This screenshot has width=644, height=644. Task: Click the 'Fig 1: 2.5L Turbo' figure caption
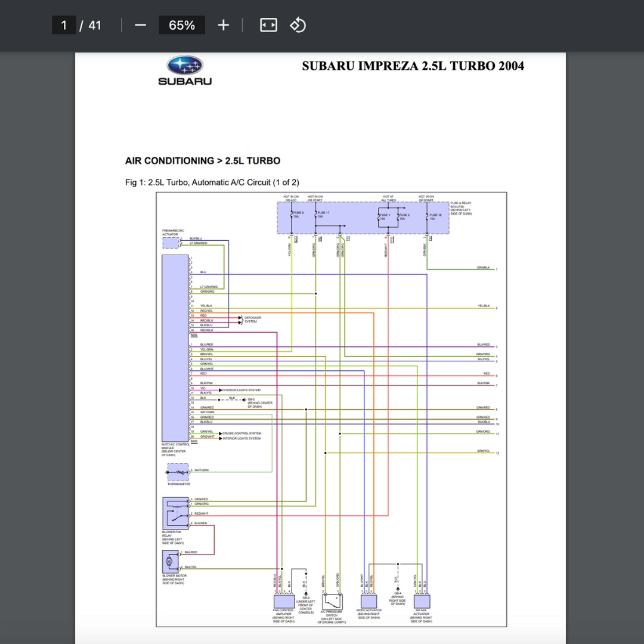click(x=212, y=182)
